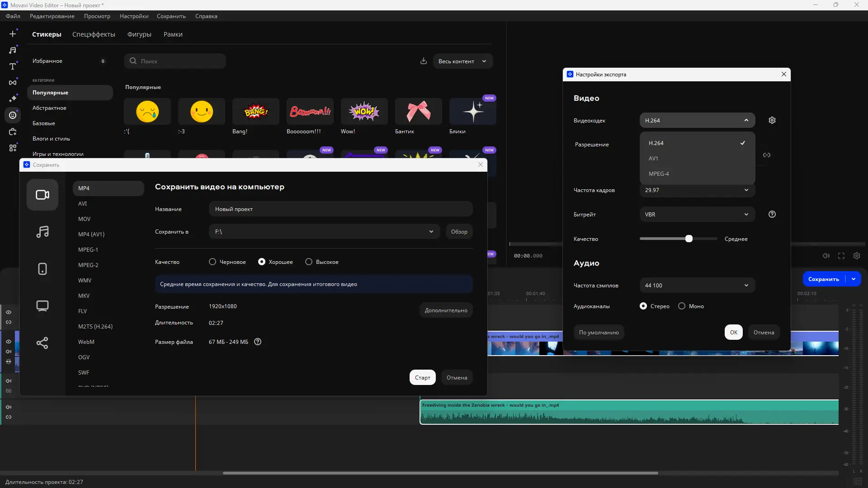Viewport: 868px width, 488px height.
Task: Open the online share export icon
Action: click(42, 343)
